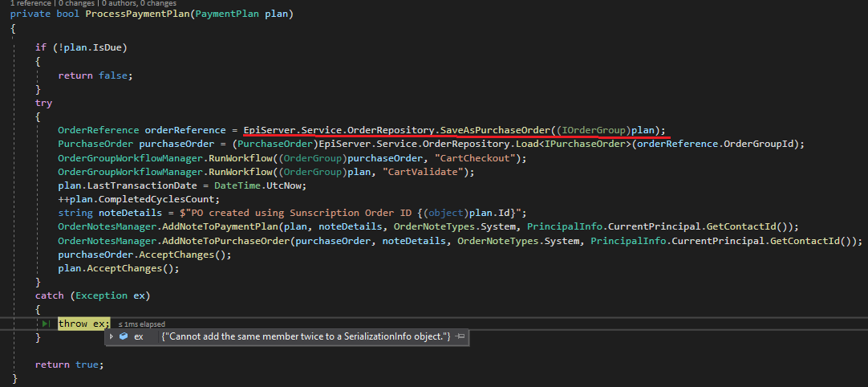
Task: Expand the ex exception DataTip node
Action: click(112, 337)
